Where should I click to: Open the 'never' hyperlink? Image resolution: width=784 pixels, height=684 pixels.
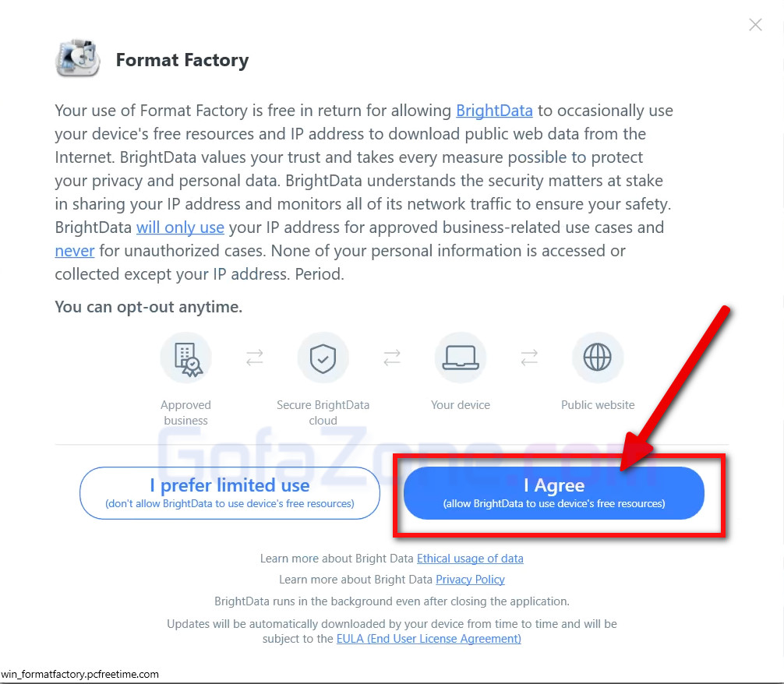(75, 251)
